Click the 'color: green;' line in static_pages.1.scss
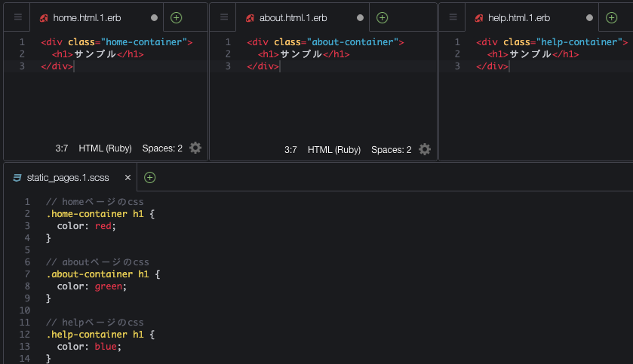633x364 pixels. pos(92,286)
